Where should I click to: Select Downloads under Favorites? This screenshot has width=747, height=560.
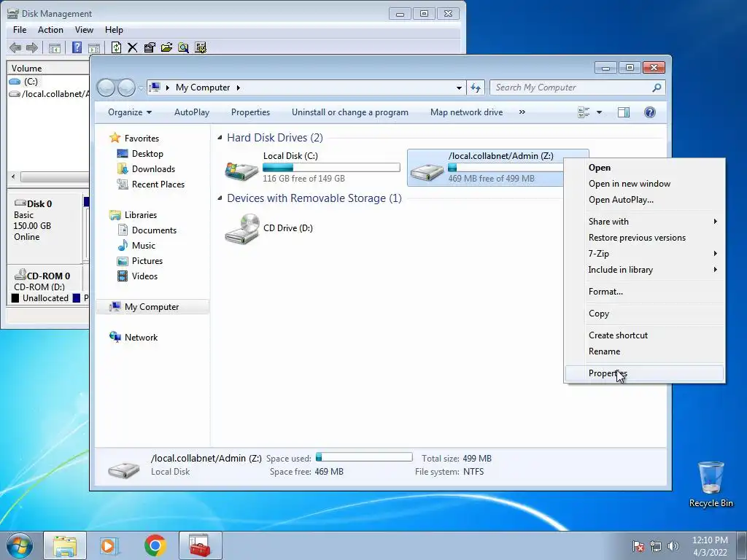tap(153, 169)
